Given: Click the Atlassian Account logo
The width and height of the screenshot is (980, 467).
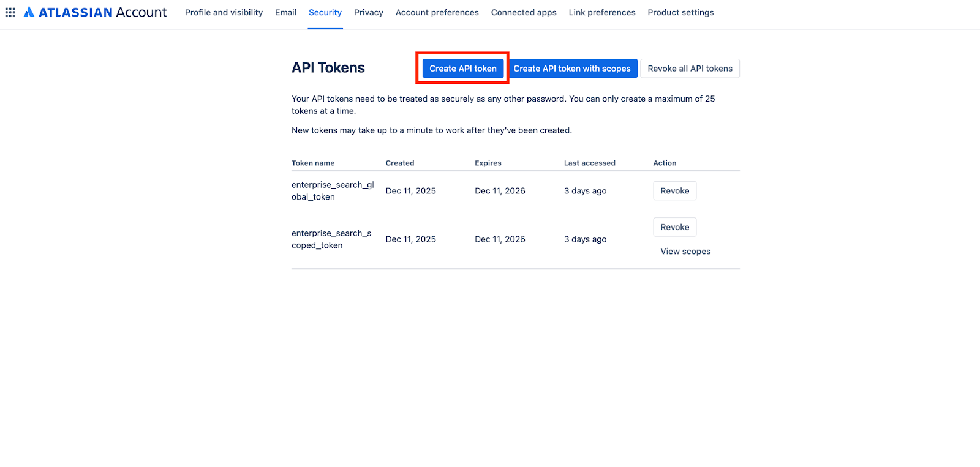Looking at the screenshot, I should click(x=96, y=12).
